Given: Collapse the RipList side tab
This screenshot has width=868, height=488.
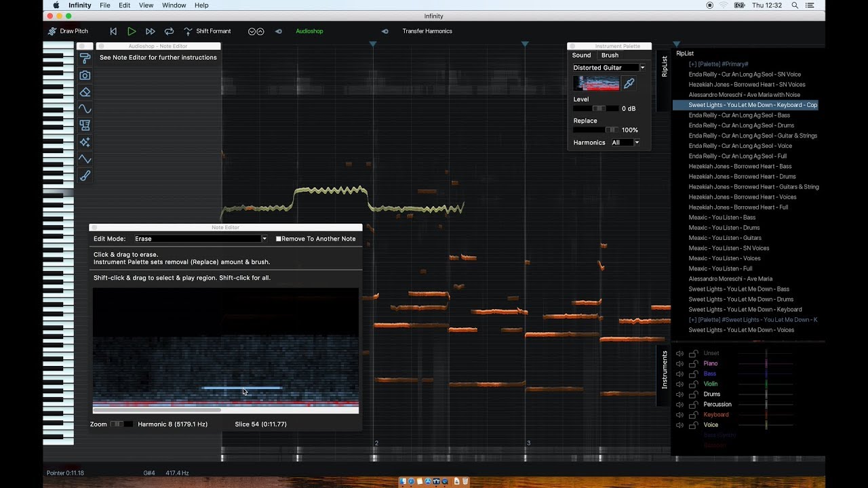Looking at the screenshot, I should pos(664,66).
